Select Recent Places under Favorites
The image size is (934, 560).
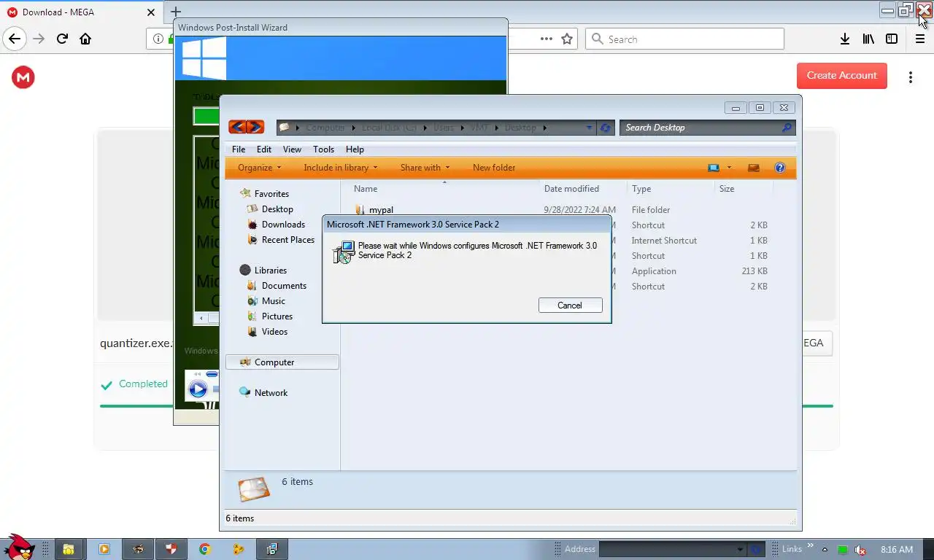point(288,240)
